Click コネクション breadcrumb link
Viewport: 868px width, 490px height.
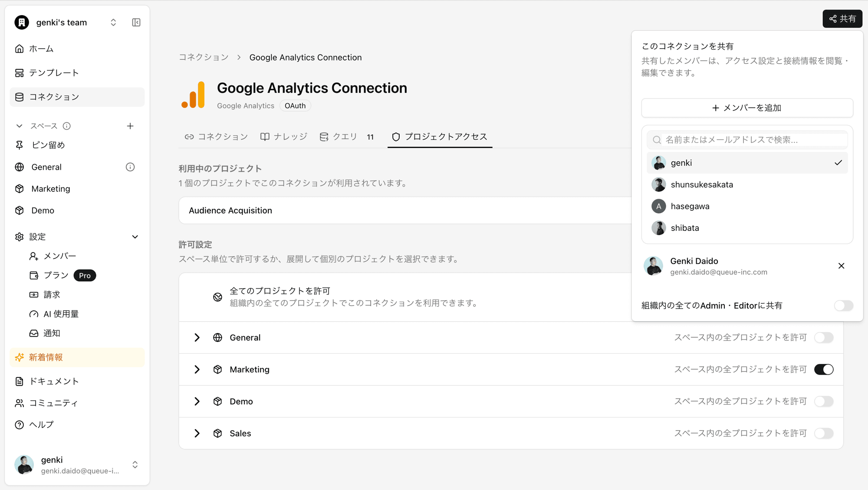point(204,57)
